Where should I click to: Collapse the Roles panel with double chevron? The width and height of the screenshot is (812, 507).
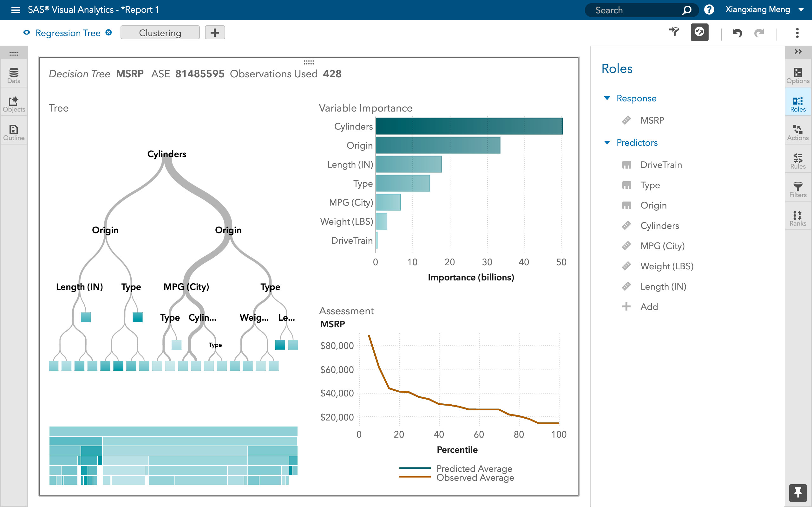[798, 51]
